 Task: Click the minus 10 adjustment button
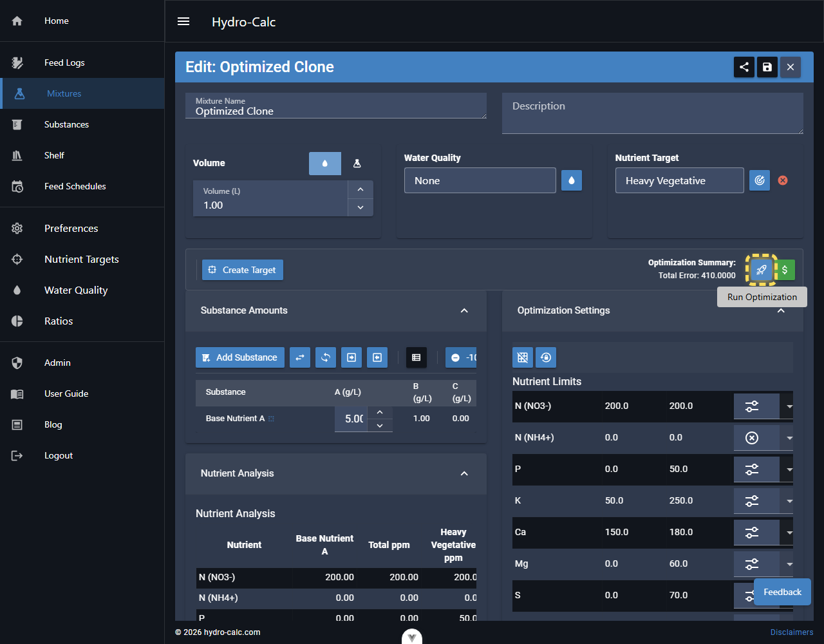[461, 357]
